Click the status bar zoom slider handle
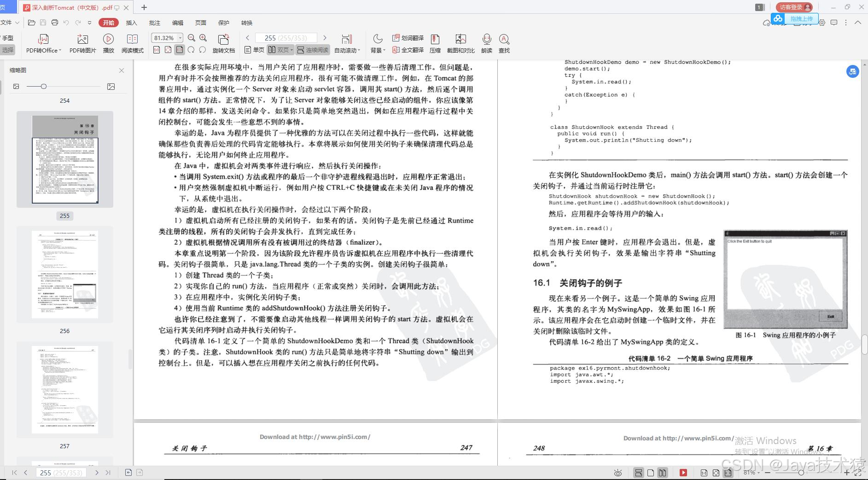 pos(801,473)
